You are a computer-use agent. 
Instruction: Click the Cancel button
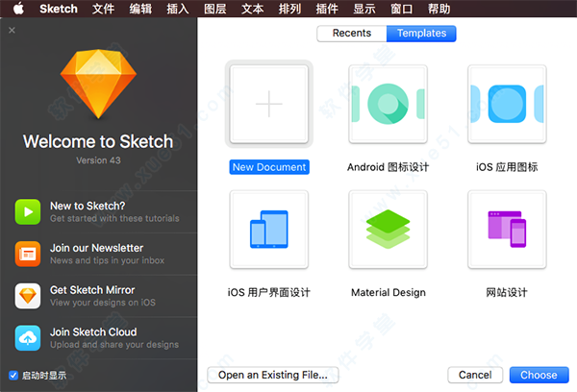[x=475, y=375]
